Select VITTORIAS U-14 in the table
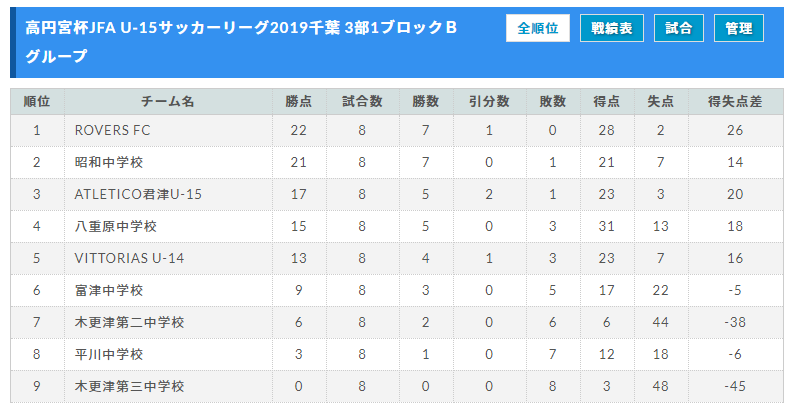Image resolution: width=791 pixels, height=410 pixels. [129, 258]
